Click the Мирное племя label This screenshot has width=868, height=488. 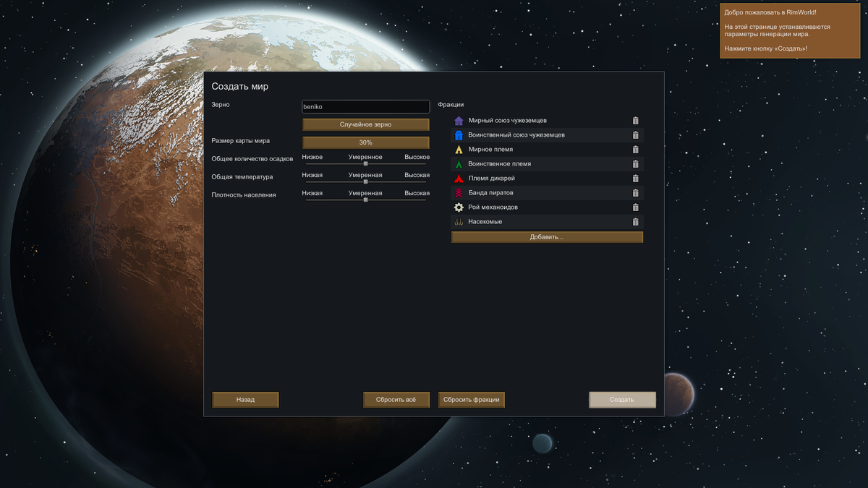coord(490,150)
